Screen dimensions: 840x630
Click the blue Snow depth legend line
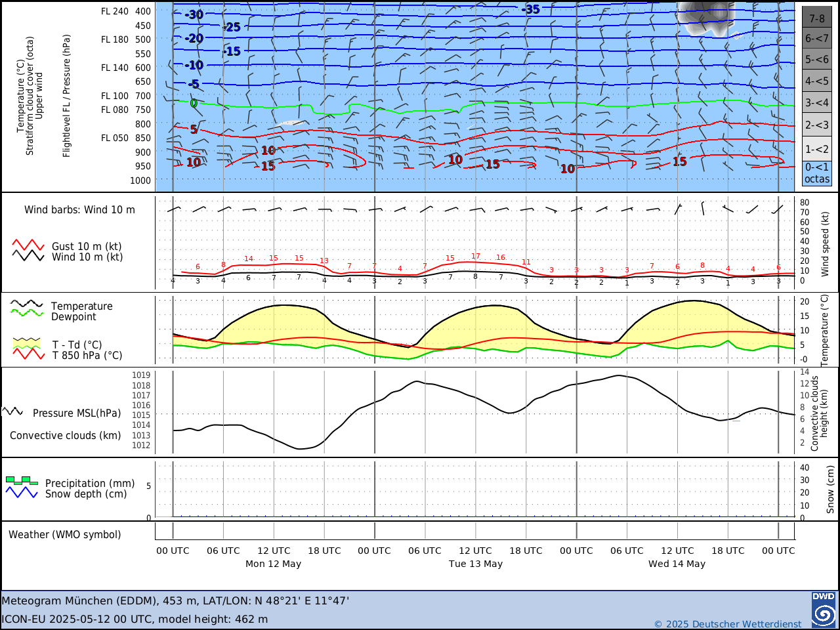pyautogui.click(x=22, y=492)
